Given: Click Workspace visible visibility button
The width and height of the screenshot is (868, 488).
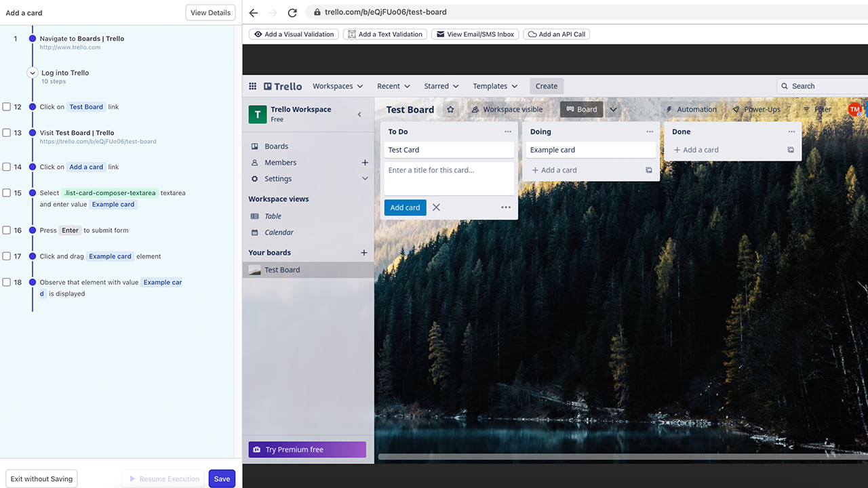Looking at the screenshot, I should coord(507,110).
